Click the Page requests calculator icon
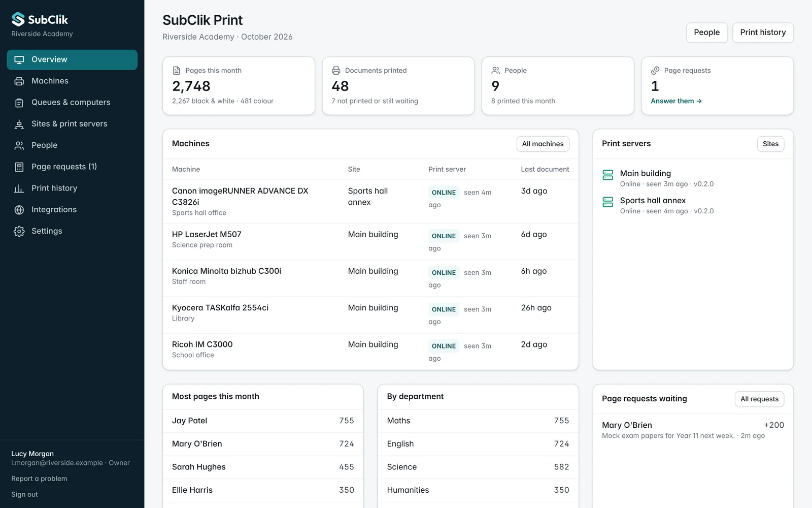The image size is (812, 508). coord(19,167)
